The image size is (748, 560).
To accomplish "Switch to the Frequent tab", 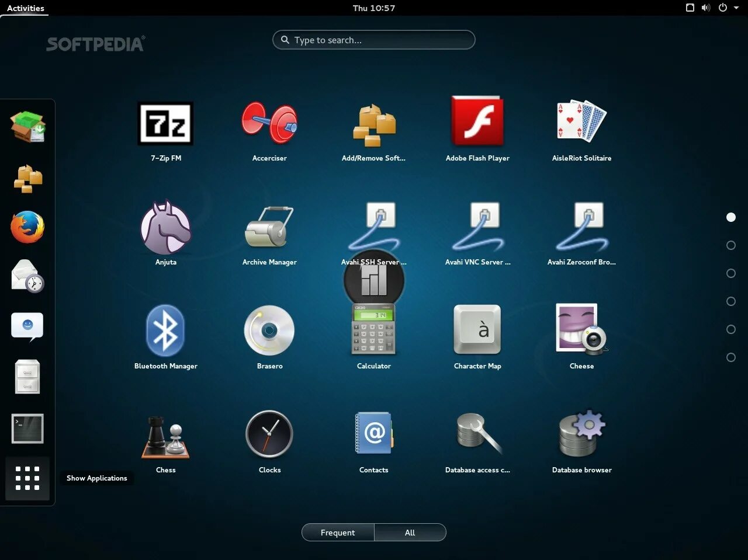I will coord(337,532).
